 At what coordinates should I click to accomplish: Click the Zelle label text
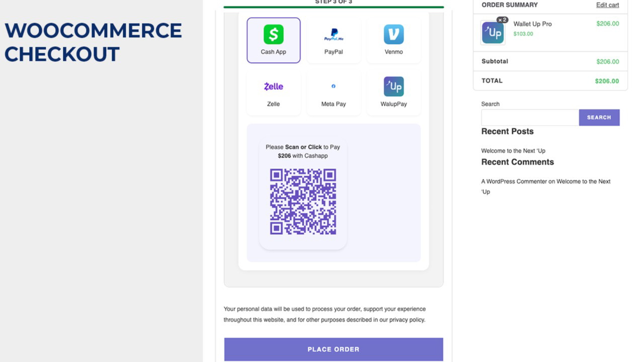(x=273, y=104)
